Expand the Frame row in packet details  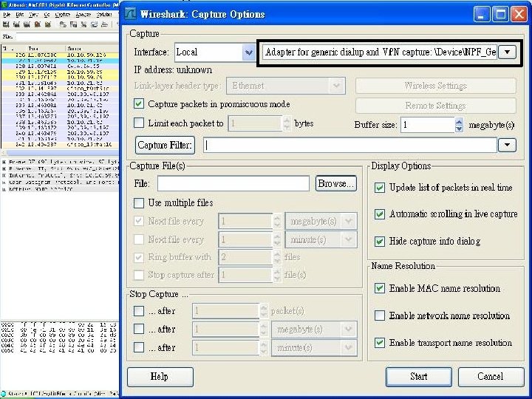click(4, 162)
